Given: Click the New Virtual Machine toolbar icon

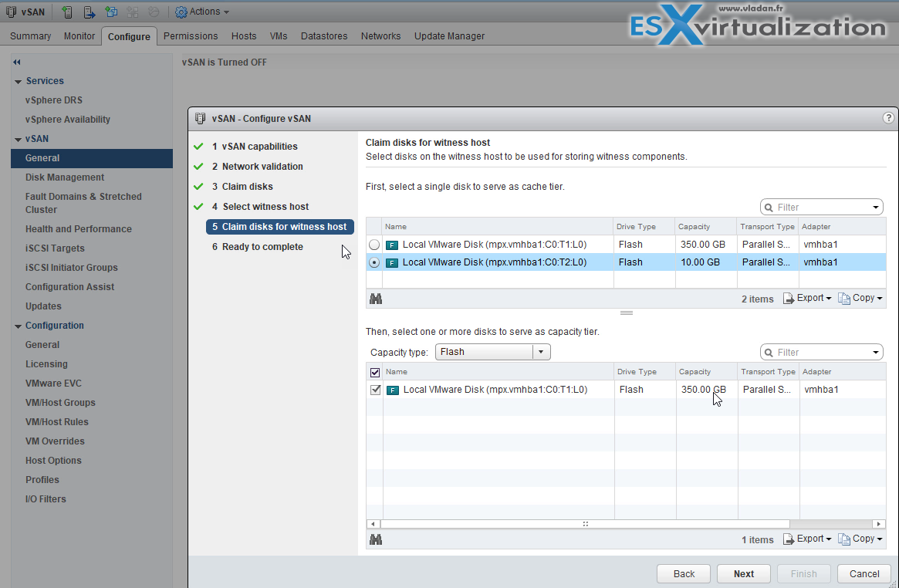Looking at the screenshot, I should point(110,12).
